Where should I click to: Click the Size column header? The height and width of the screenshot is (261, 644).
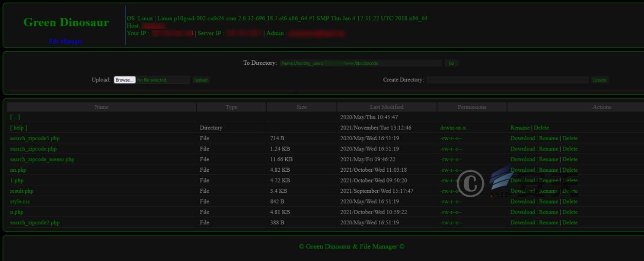302,107
